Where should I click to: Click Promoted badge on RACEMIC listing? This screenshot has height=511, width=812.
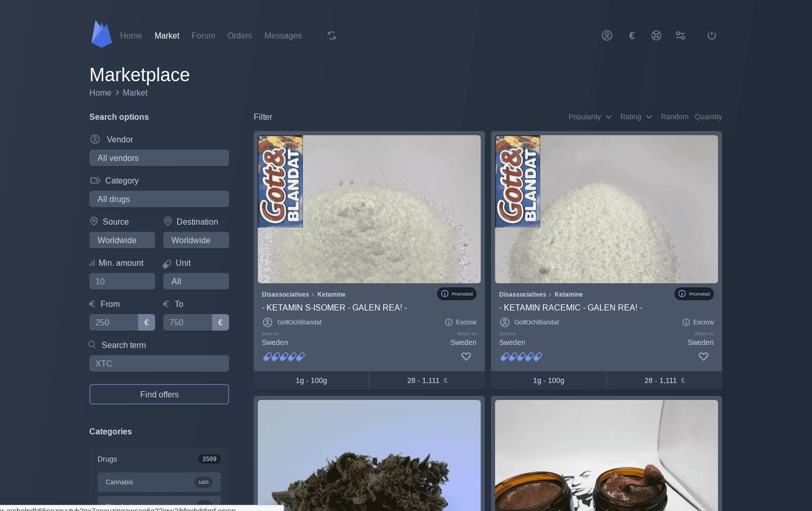[694, 294]
